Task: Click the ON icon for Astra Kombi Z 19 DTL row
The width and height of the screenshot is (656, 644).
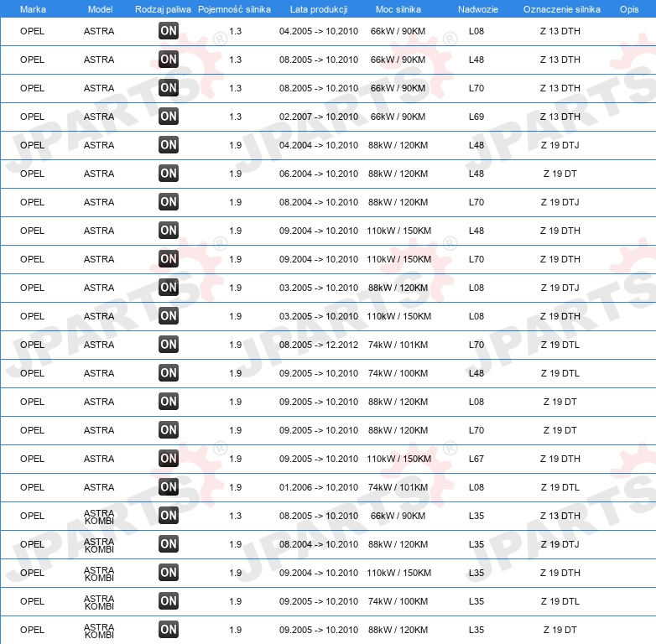Action: [x=169, y=601]
